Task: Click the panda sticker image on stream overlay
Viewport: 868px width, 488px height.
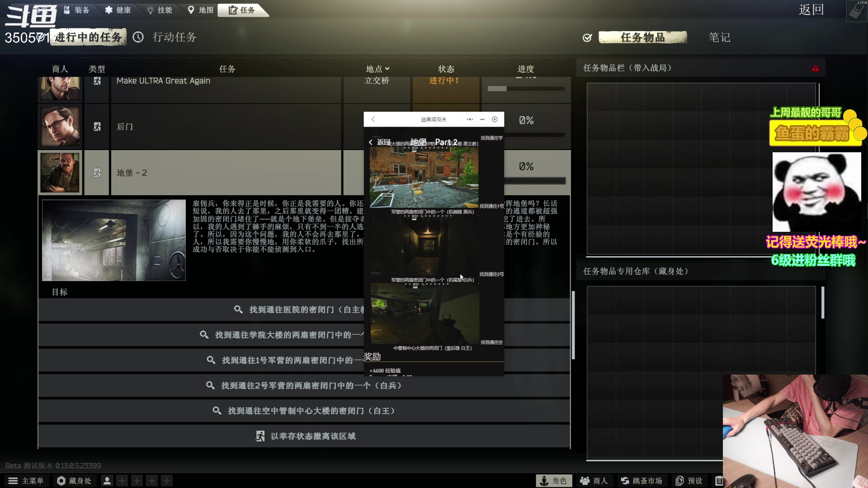Action: [816, 192]
